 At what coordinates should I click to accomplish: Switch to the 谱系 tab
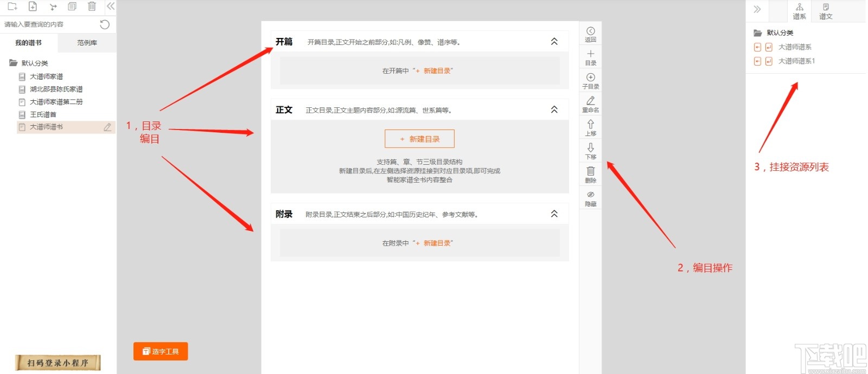(x=799, y=11)
